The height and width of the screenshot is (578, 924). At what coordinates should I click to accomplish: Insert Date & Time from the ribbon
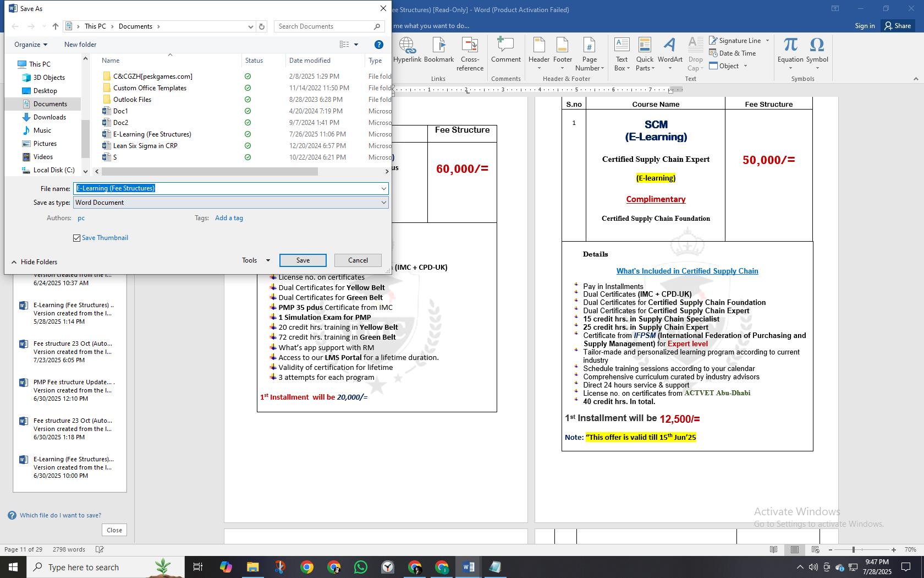733,53
